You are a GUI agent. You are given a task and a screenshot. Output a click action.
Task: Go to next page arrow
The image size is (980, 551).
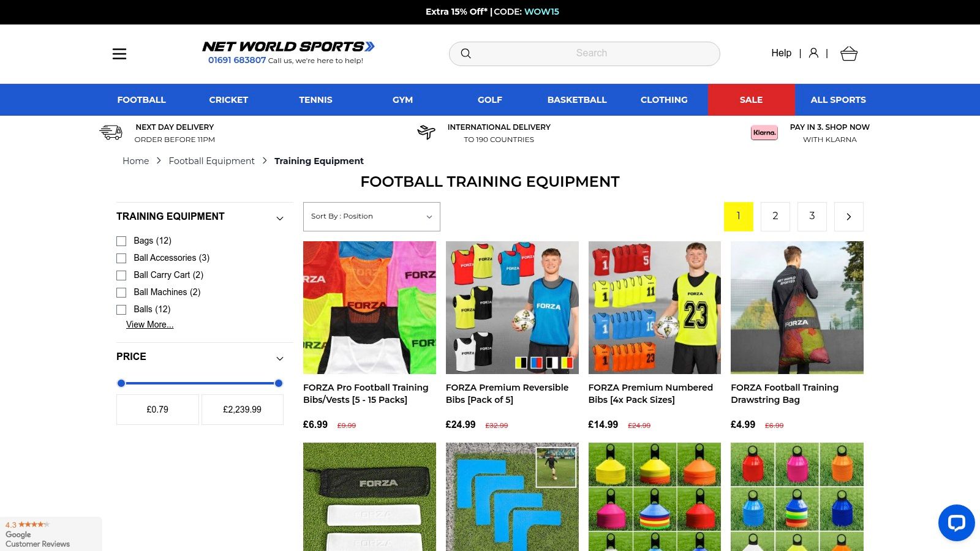849,217
